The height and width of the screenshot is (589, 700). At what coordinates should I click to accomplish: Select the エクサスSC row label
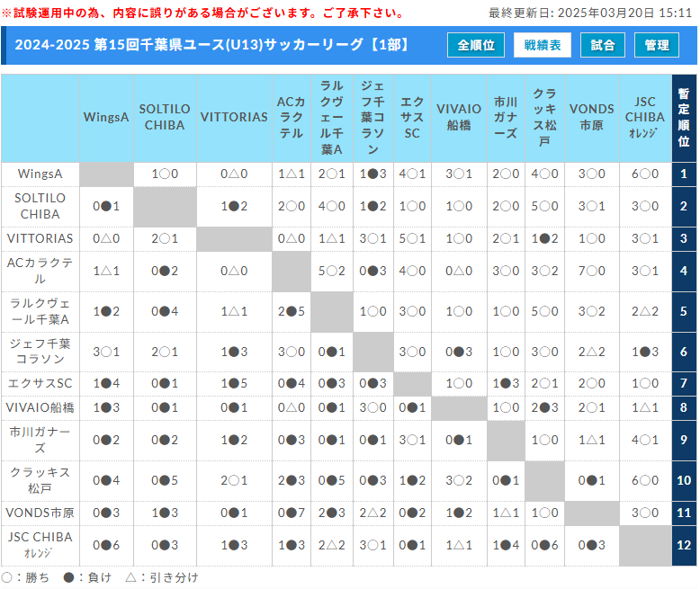click(40, 383)
